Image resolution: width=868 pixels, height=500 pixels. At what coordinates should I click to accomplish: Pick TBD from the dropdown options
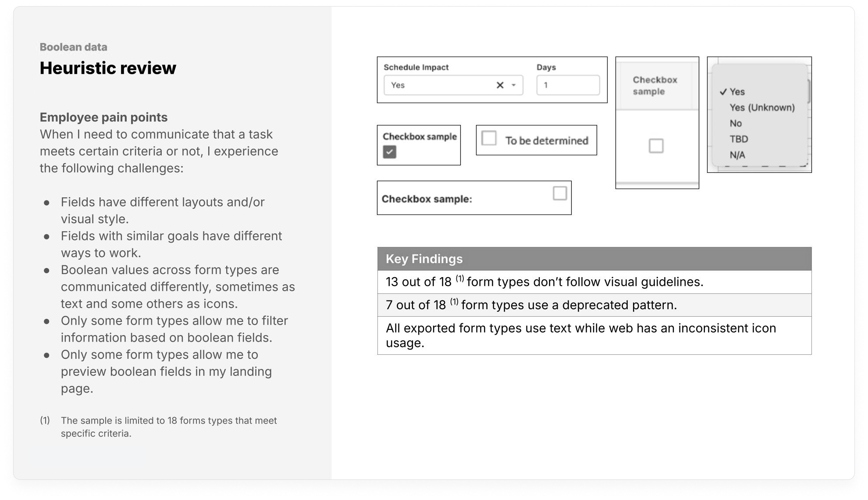[x=739, y=139]
